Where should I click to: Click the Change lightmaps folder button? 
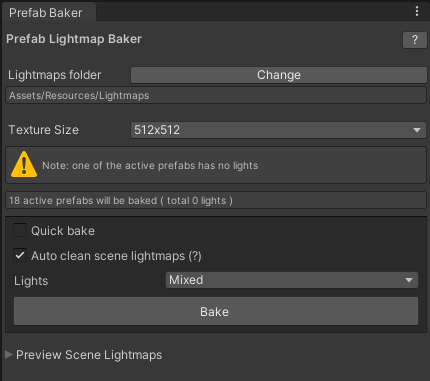(279, 75)
